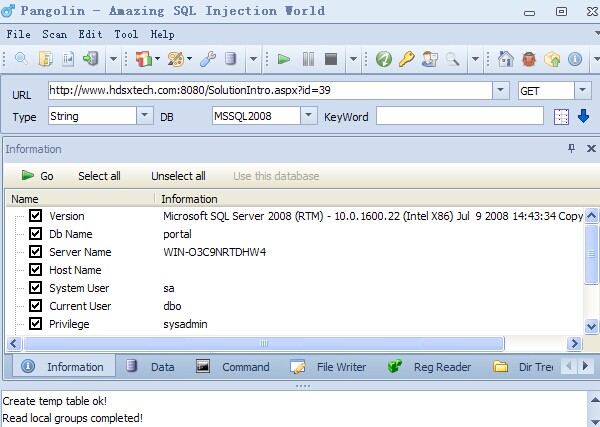Open palette icon dropdown arrow
The height and width of the screenshot is (427, 600).
(189, 59)
